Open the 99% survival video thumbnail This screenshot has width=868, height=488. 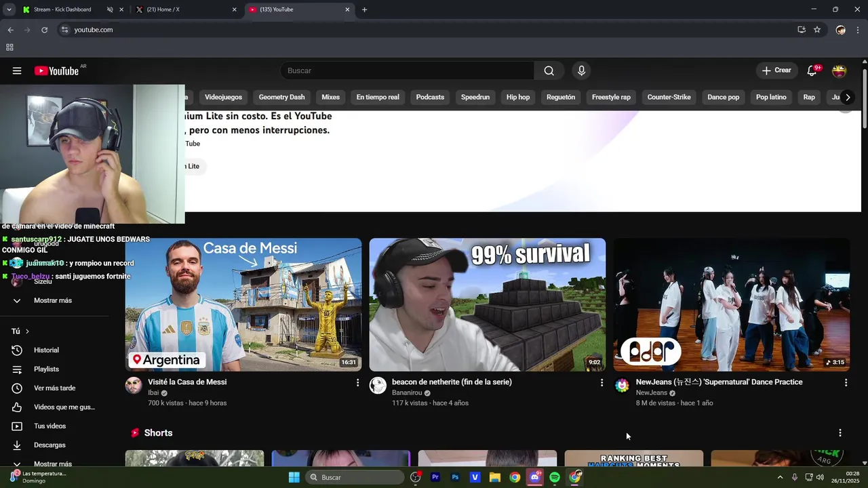(x=488, y=304)
